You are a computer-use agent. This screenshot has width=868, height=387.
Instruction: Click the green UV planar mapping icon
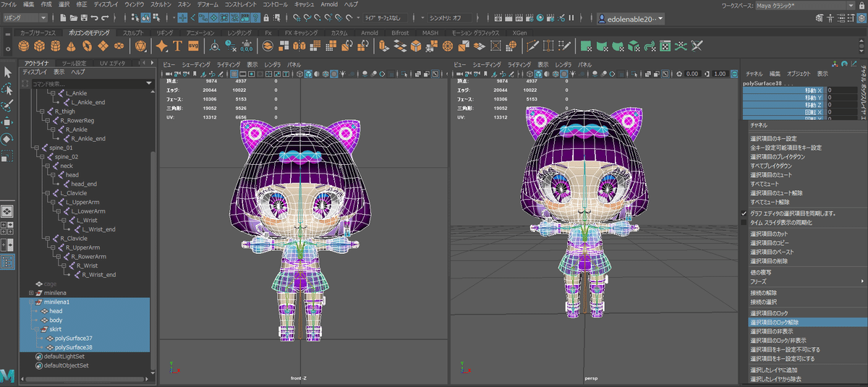[x=587, y=46]
